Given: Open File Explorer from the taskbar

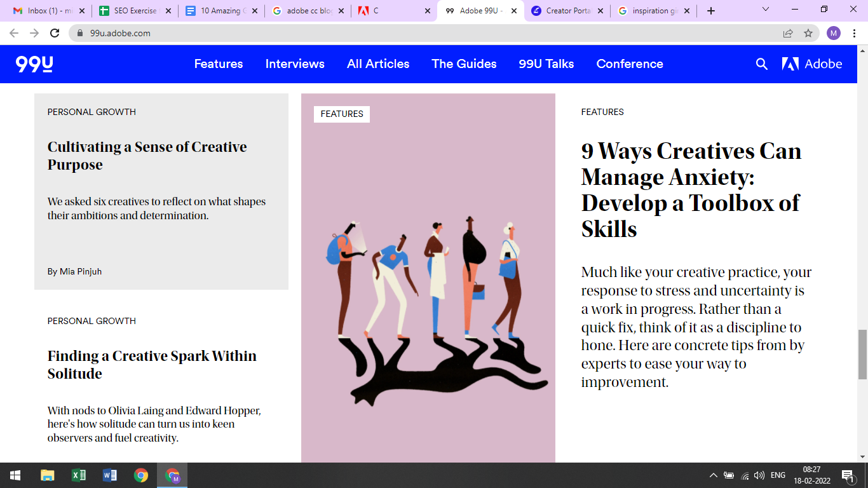Looking at the screenshot, I should click(x=47, y=475).
